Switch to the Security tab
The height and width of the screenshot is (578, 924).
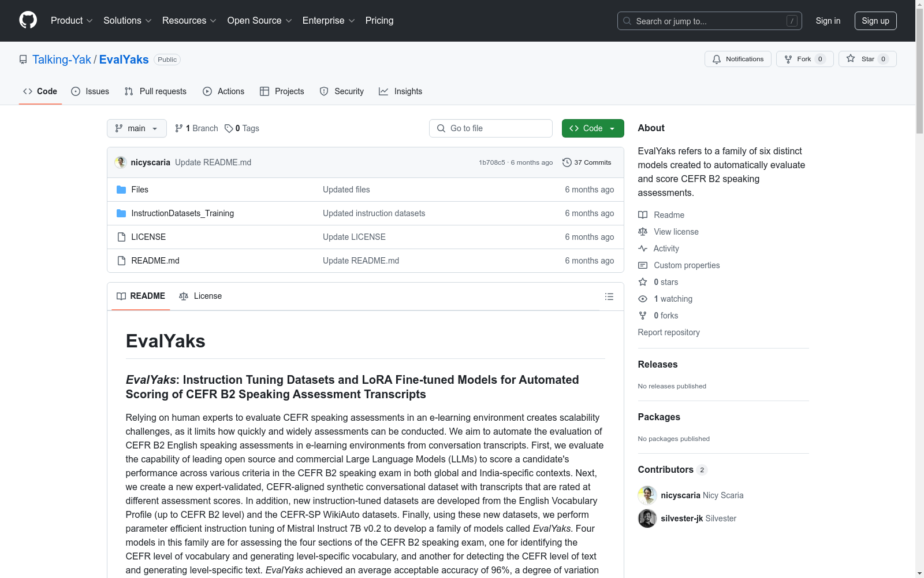pyautogui.click(x=342, y=91)
